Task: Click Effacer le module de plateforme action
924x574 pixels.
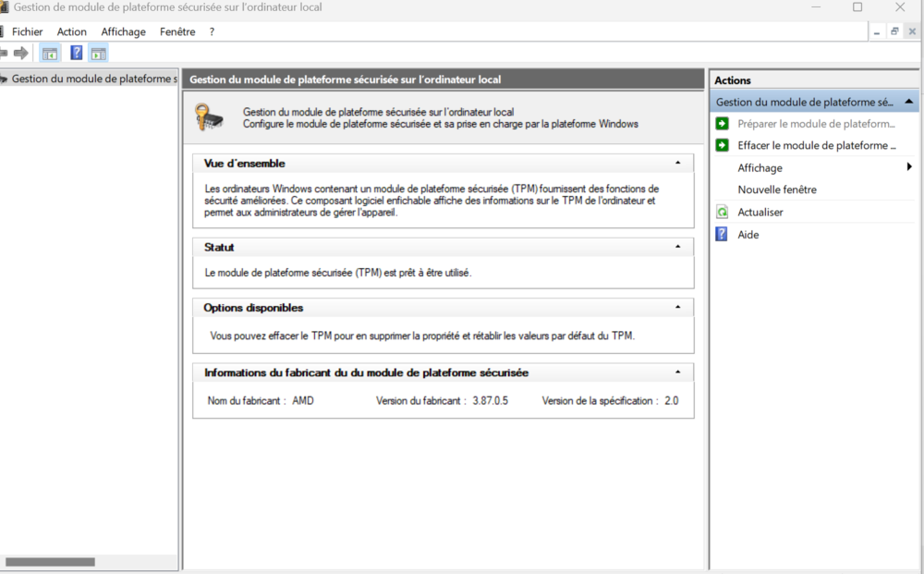Action: click(x=816, y=145)
